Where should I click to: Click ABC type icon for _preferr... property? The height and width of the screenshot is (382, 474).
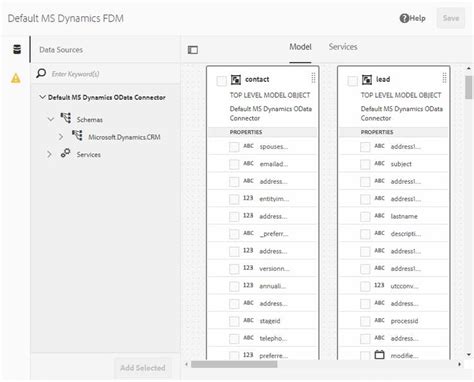[x=248, y=233]
